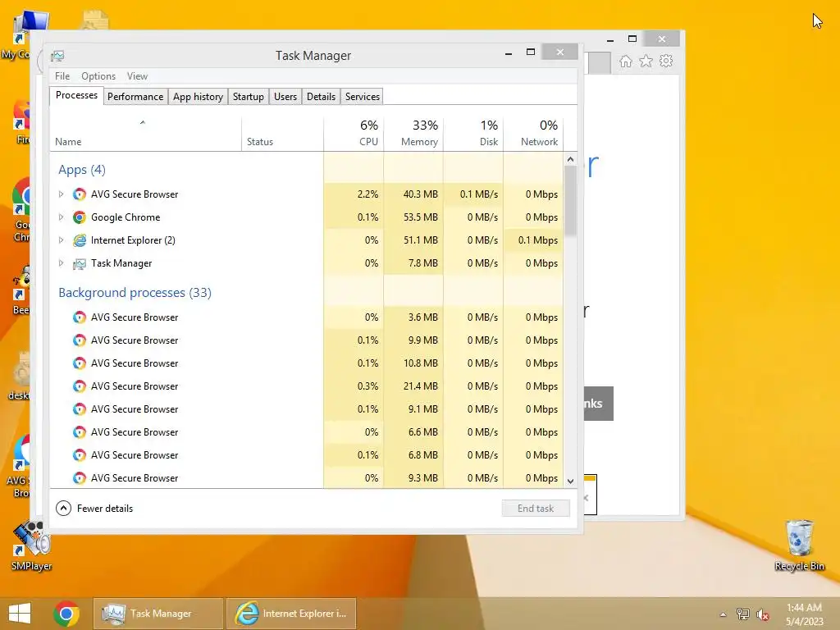Sort processes by Name column header
840x630 pixels.
(x=145, y=134)
